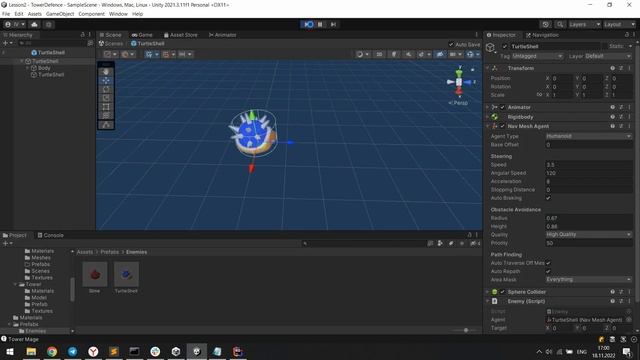Open Animator component more-options menu
The image size is (640, 360).
click(x=629, y=107)
